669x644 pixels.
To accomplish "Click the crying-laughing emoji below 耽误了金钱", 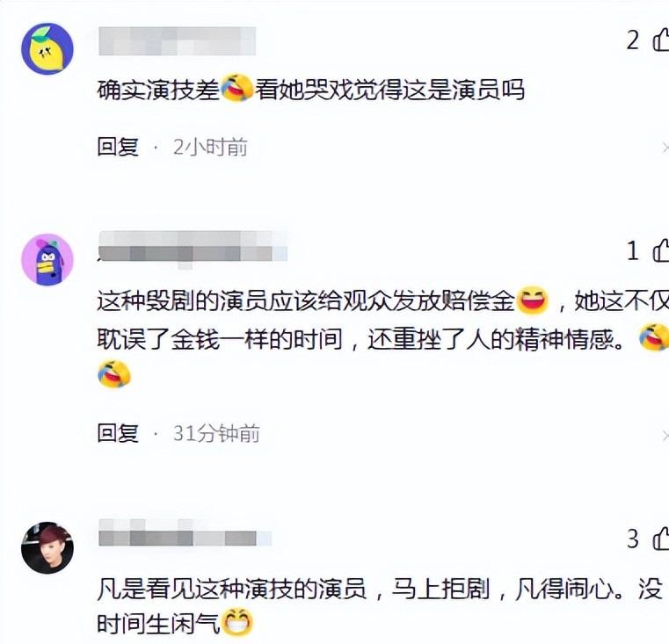I will pos(114,374).
